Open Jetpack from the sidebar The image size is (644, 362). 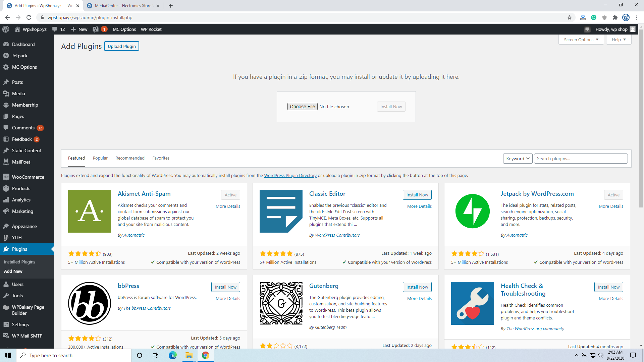click(x=20, y=56)
